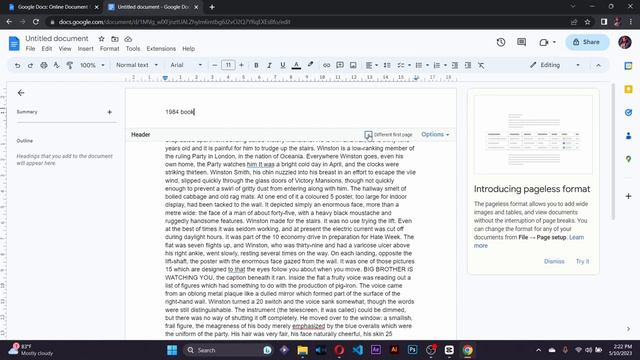Open the File menu
The height and width of the screenshot is (360, 640).
coord(30,49)
